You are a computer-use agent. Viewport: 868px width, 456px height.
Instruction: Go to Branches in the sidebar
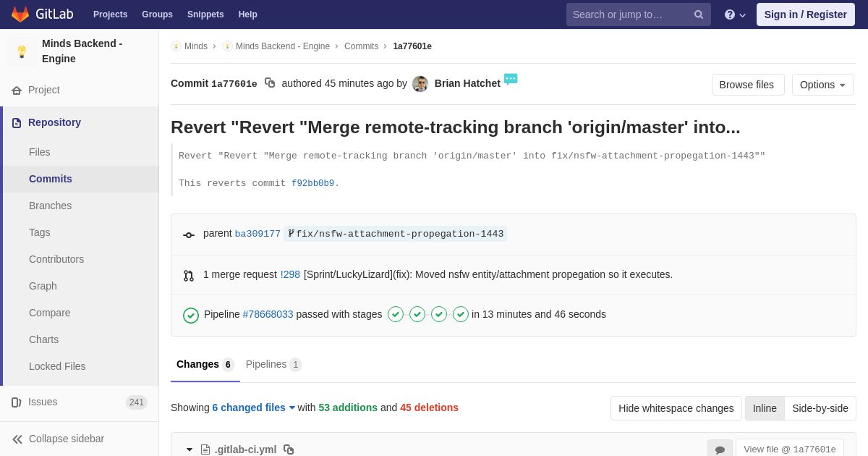pyautogui.click(x=50, y=206)
